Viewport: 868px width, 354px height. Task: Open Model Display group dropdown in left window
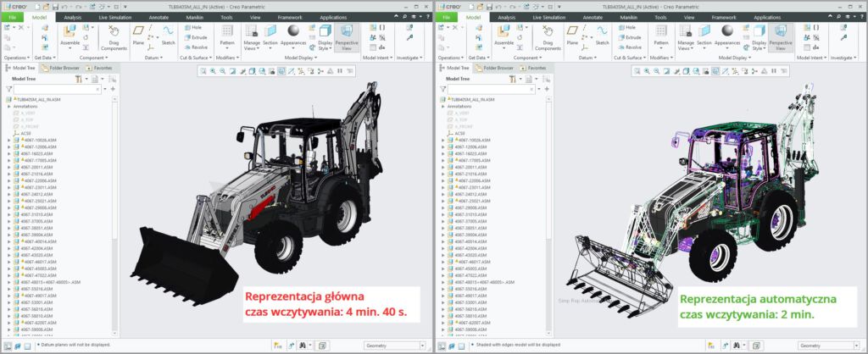301,58
